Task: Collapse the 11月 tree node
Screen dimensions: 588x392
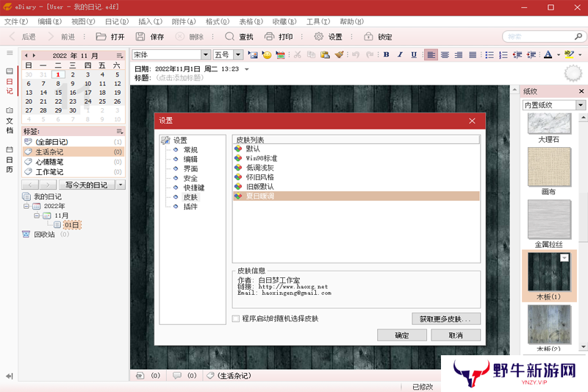Action: click(x=37, y=215)
